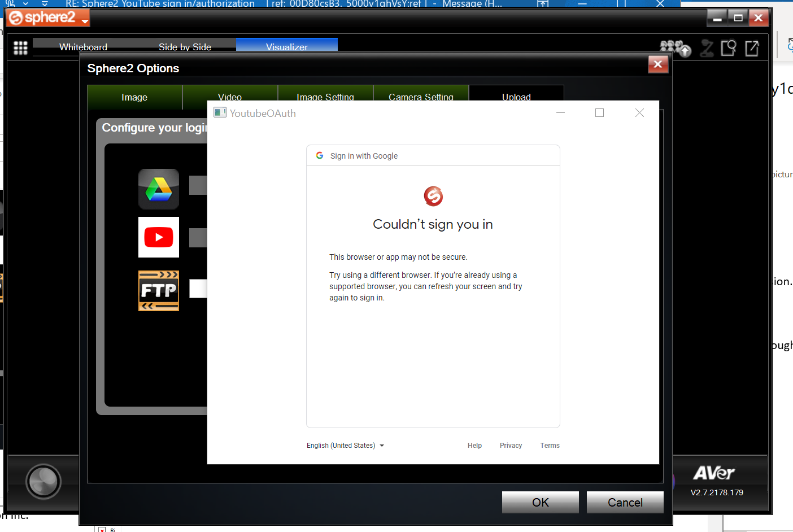Open the Help link

point(474,446)
